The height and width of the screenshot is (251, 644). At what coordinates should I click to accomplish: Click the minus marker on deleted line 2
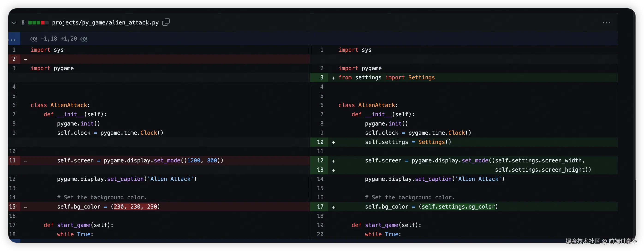[x=26, y=60]
